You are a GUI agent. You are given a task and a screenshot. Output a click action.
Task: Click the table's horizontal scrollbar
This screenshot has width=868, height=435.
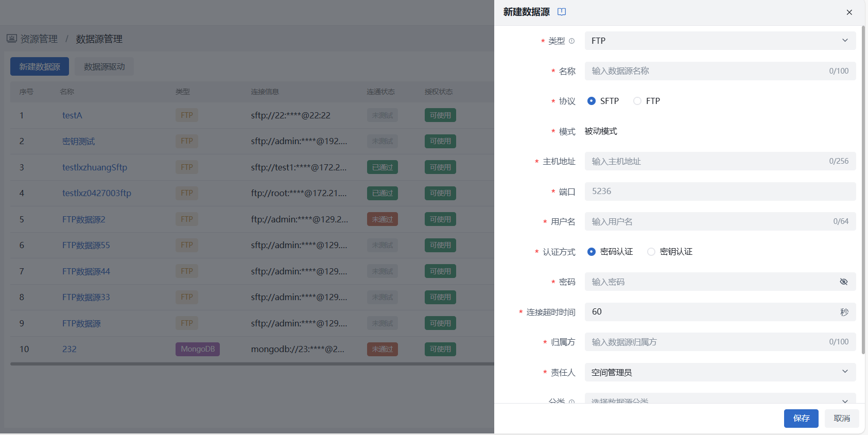pos(252,363)
